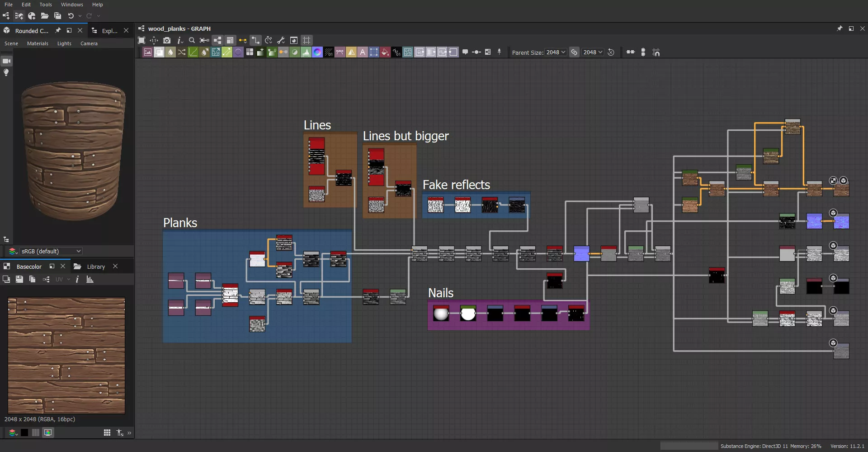Viewport: 868px width, 452px height.
Task: Add a Blend node from the toolbar
Action: [x=159, y=52]
